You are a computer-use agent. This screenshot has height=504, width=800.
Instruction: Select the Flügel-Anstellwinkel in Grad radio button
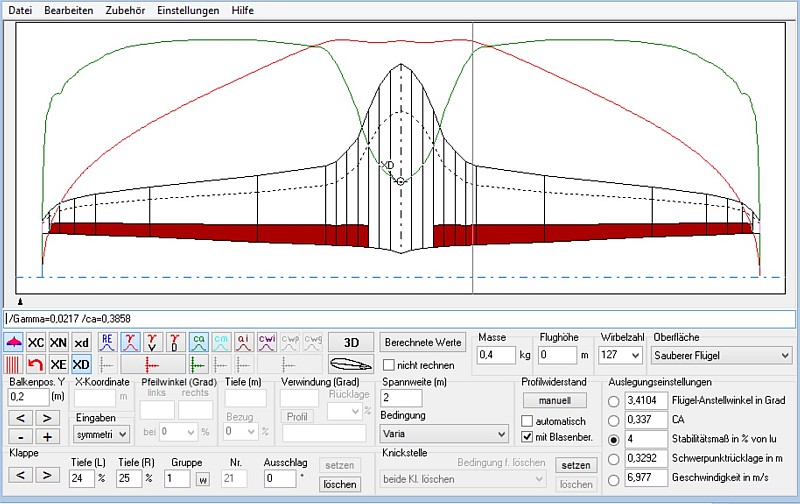(x=614, y=400)
